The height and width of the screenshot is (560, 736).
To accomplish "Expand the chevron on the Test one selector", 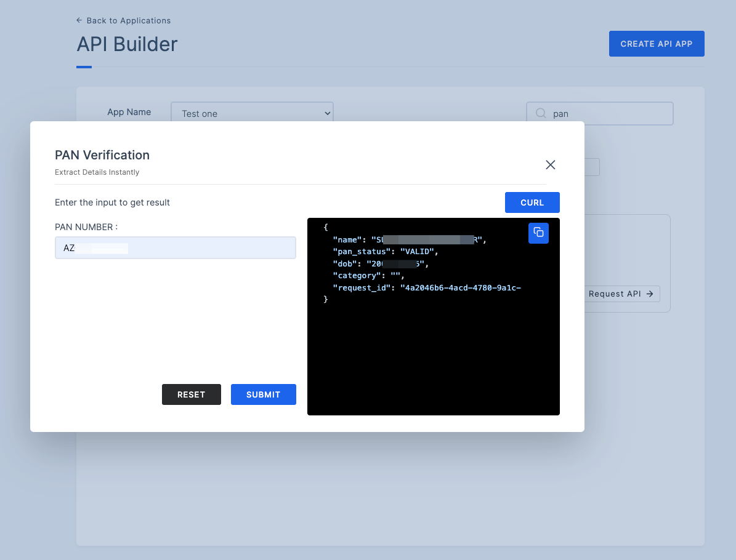I will point(327,113).
